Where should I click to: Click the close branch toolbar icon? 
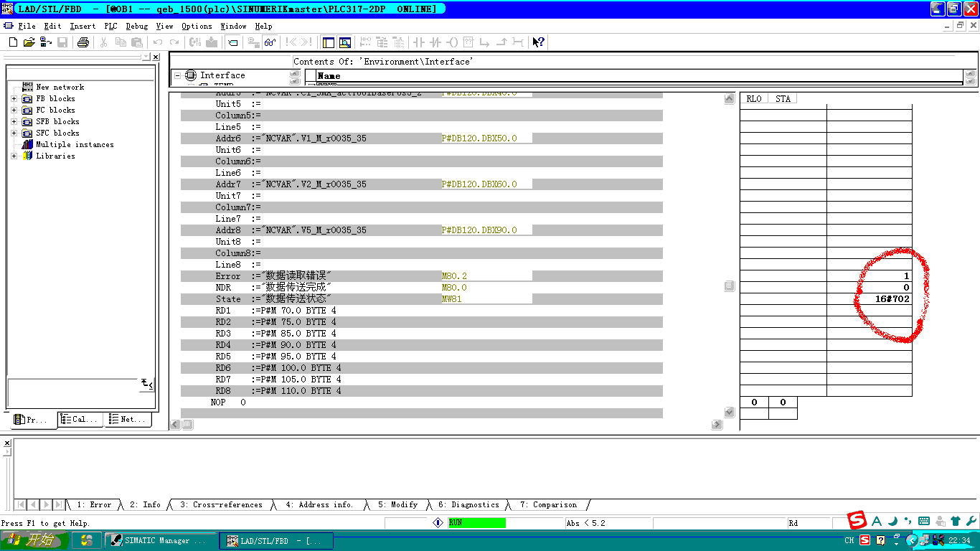click(501, 42)
